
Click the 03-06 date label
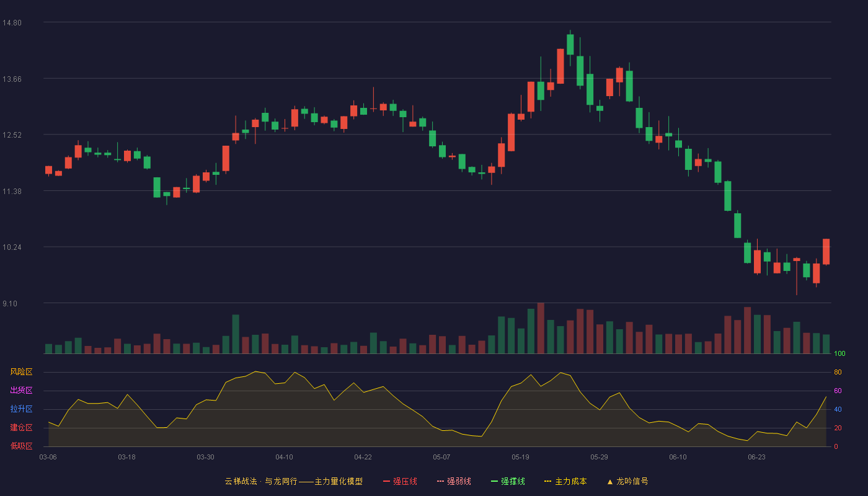pos(48,457)
